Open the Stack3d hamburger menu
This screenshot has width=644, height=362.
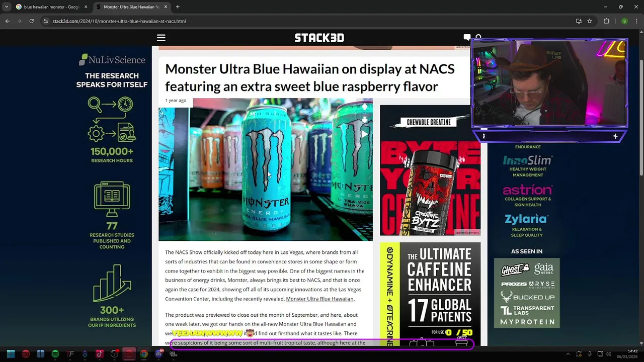tap(161, 38)
